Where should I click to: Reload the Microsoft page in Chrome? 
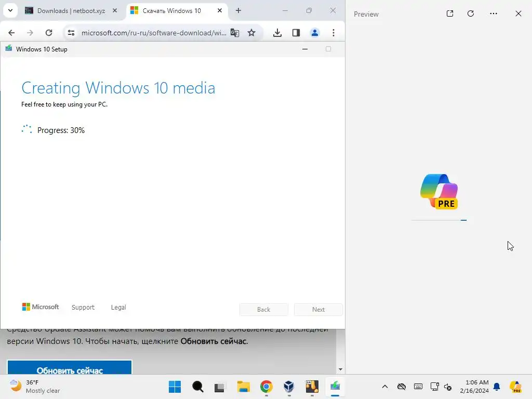(x=49, y=33)
